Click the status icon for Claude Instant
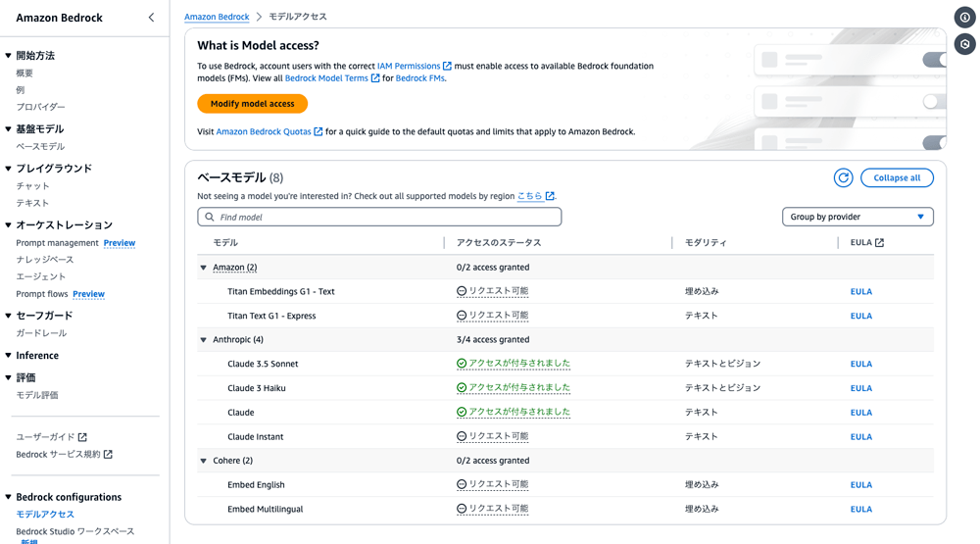 pyautogui.click(x=462, y=436)
